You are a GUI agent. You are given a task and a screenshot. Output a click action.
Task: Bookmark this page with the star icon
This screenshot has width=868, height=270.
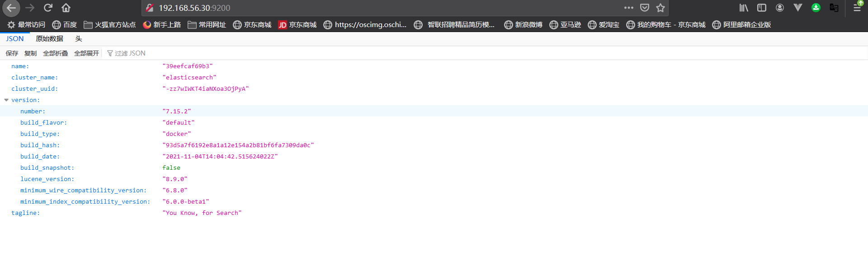coord(660,8)
